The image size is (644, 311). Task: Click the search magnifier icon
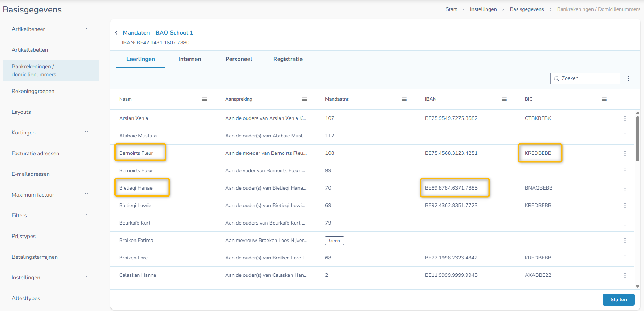(x=556, y=78)
